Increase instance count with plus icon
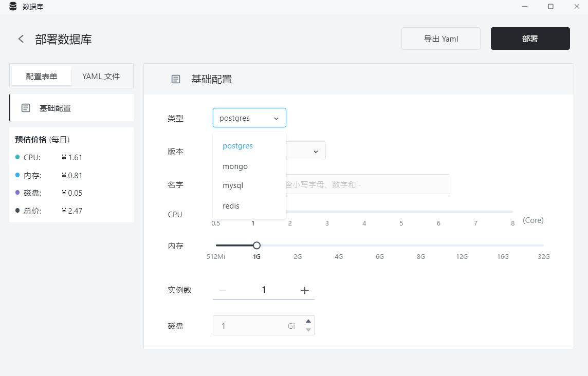 [x=304, y=290]
